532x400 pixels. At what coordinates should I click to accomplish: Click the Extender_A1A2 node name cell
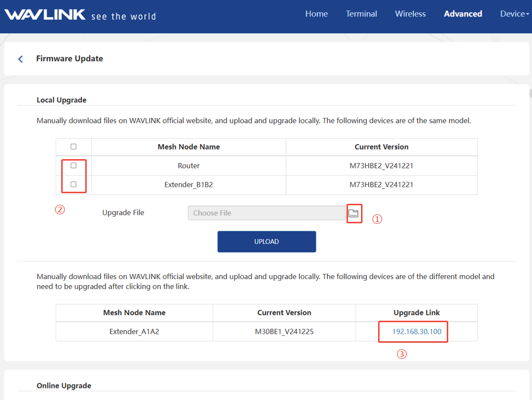point(134,332)
